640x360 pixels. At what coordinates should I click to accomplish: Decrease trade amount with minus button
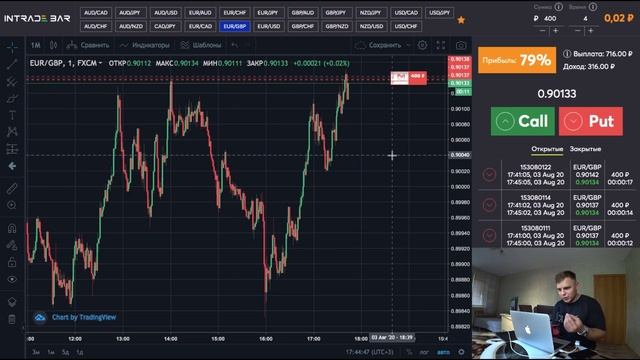point(542,31)
